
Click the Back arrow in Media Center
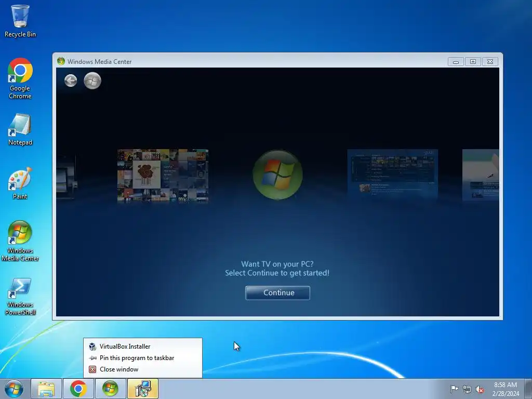pyautogui.click(x=71, y=81)
